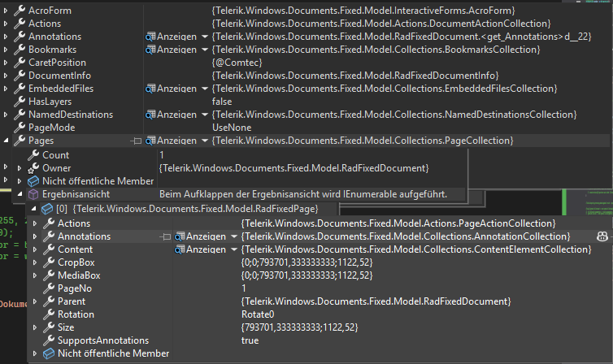
Task: Pin the Pages property to the datatip
Action: click(136, 141)
